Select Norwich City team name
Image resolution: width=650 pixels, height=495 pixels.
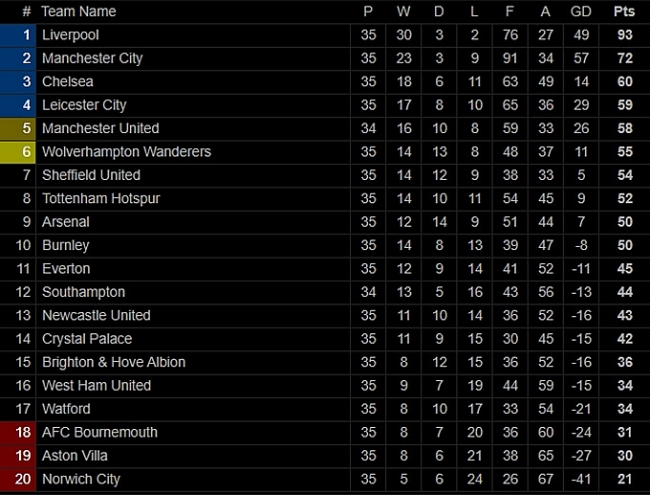(x=81, y=480)
